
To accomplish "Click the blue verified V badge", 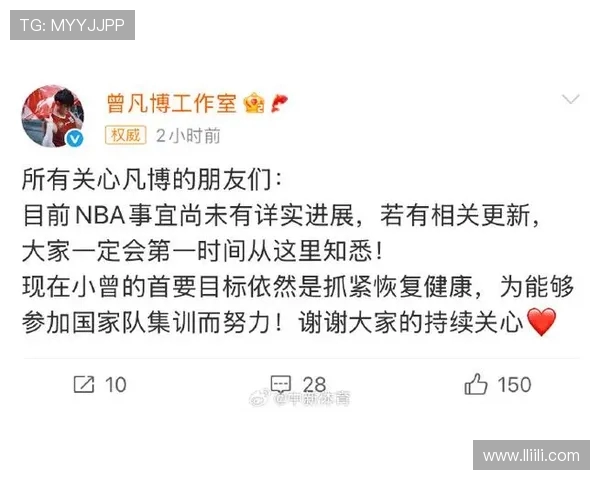I will [x=75, y=138].
